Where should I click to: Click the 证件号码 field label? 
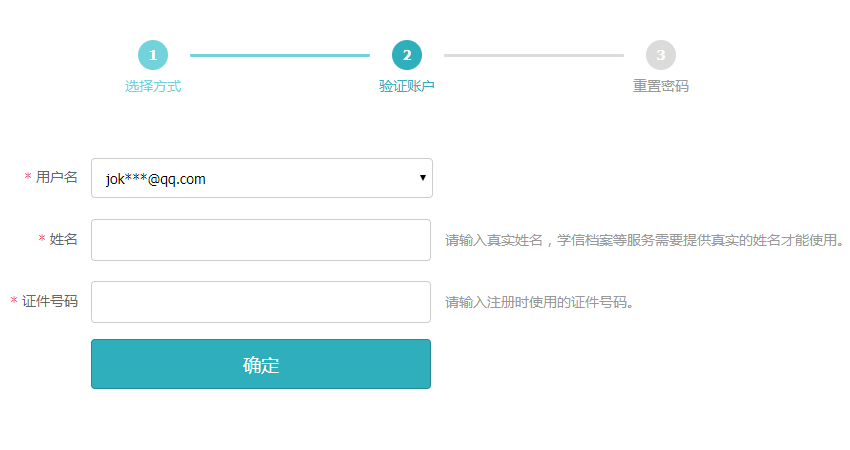tap(50, 302)
